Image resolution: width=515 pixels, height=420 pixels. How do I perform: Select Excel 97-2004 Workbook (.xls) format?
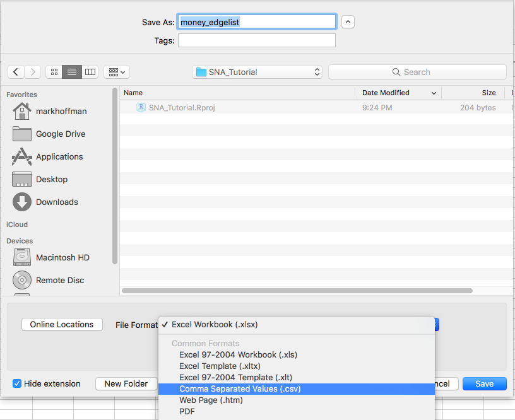238,355
